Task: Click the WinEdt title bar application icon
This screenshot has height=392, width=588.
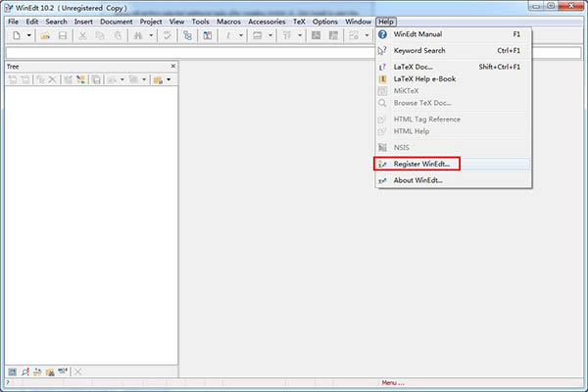Action: pyautogui.click(x=8, y=8)
